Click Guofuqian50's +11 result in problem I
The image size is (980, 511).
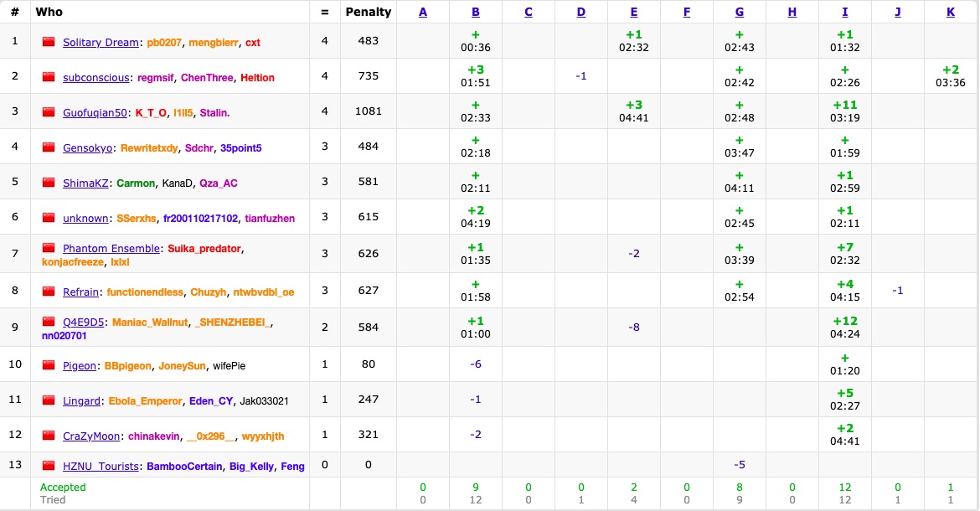click(x=844, y=106)
